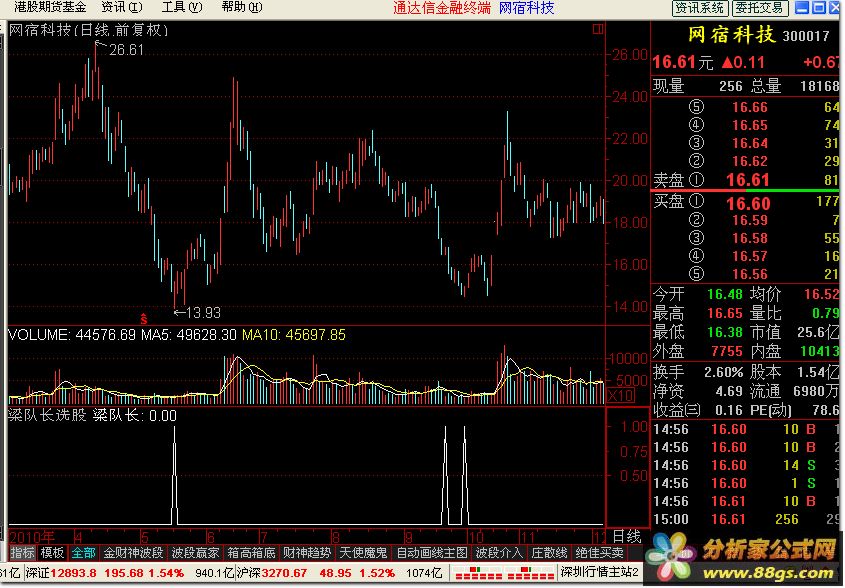The image size is (845, 588).
Task: Click the red window icon atop chart
Action: 598,29
